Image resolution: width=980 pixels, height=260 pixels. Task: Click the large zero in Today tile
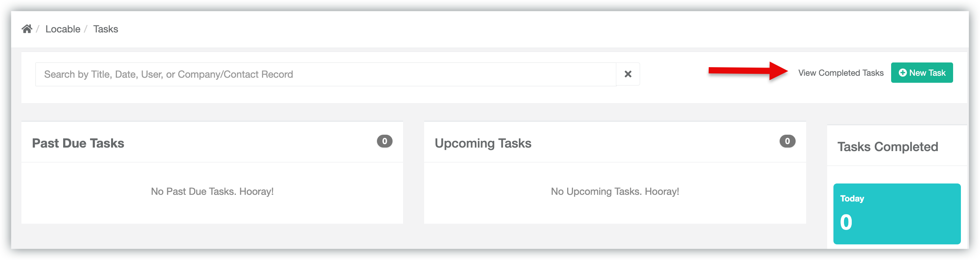pyautogui.click(x=846, y=222)
